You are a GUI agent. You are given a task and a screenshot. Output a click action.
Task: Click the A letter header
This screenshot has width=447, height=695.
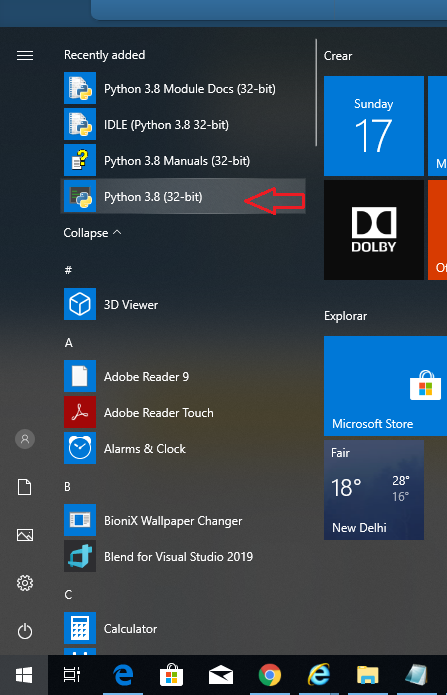(x=69, y=343)
